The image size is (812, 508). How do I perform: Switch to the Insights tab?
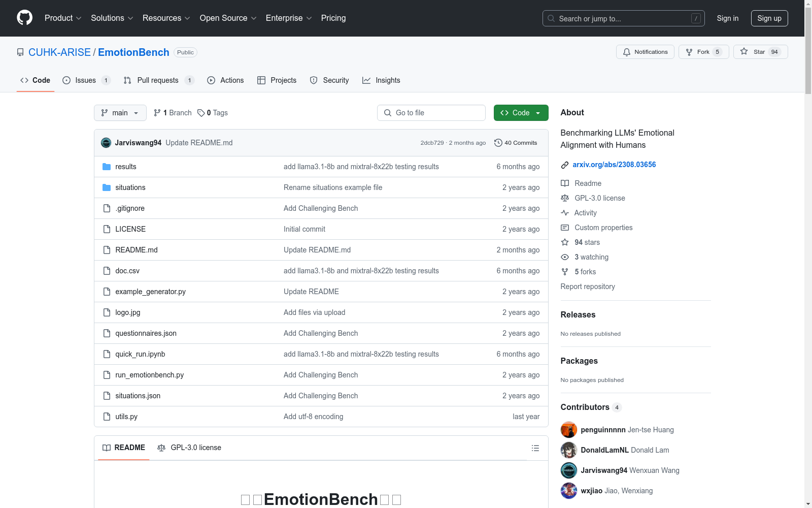pyautogui.click(x=381, y=80)
